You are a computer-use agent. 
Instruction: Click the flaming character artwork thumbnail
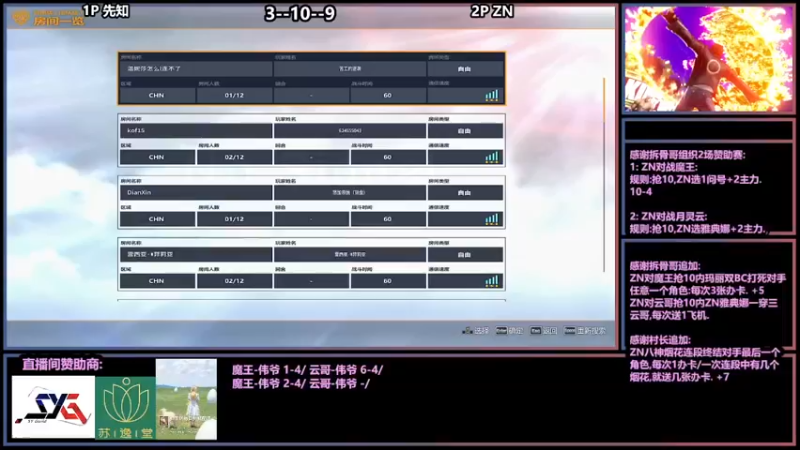708,59
